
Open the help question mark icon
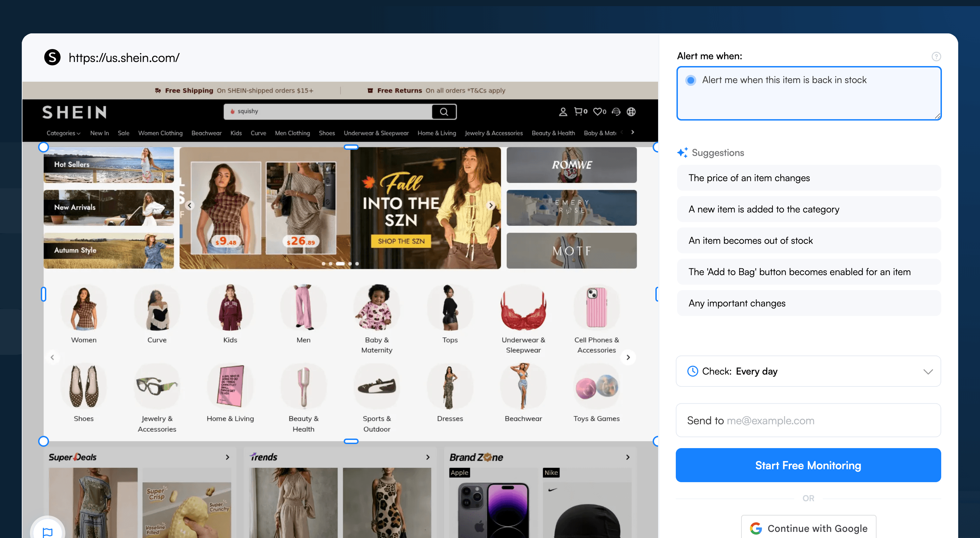[x=936, y=57]
